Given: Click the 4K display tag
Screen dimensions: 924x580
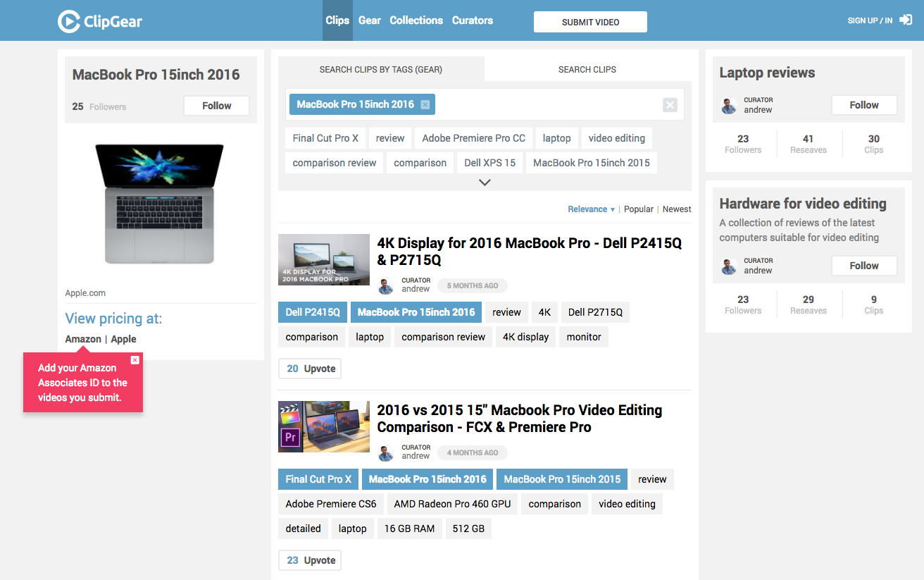Looking at the screenshot, I should point(525,337).
